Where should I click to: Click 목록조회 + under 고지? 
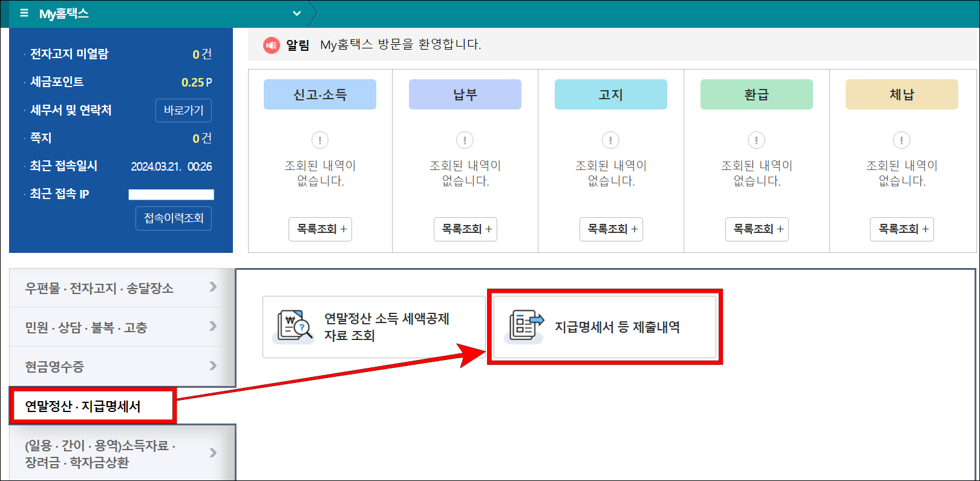[x=612, y=229]
